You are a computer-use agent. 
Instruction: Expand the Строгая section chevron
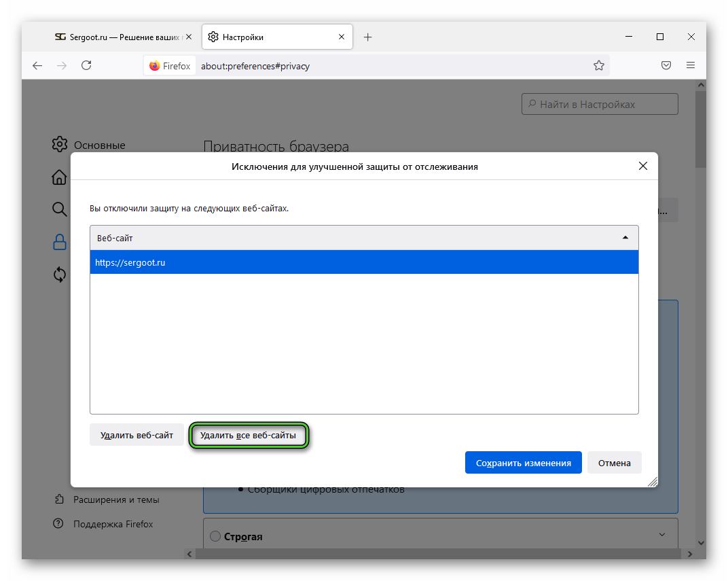click(662, 535)
